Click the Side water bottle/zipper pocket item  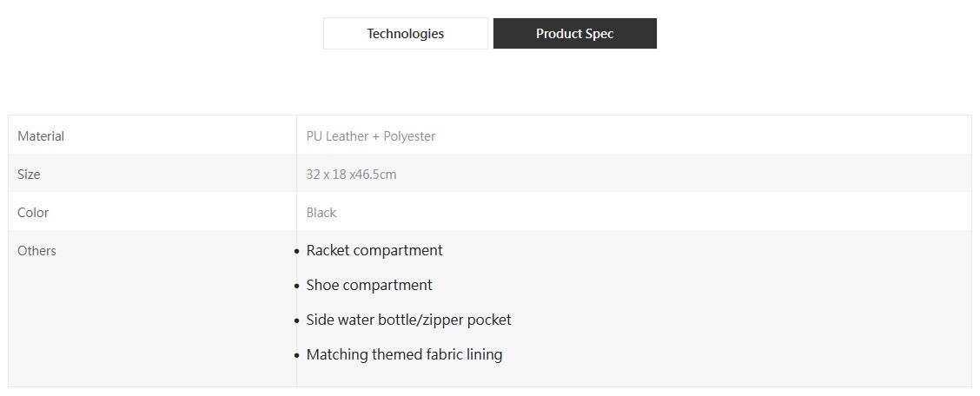[408, 320]
